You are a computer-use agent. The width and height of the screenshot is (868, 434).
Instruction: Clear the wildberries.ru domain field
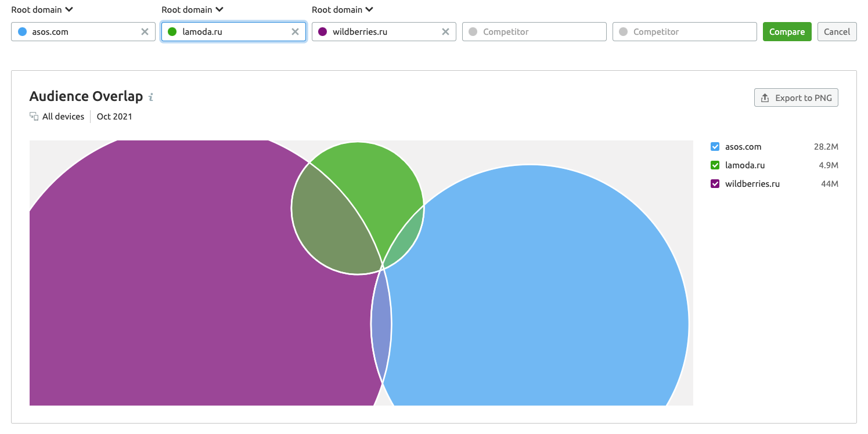(x=445, y=32)
